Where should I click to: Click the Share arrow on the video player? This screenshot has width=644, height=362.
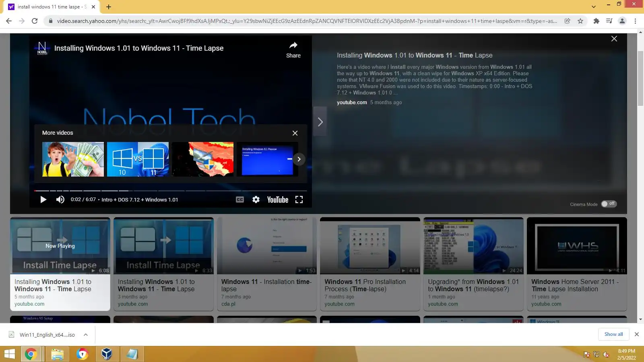[x=293, y=50]
